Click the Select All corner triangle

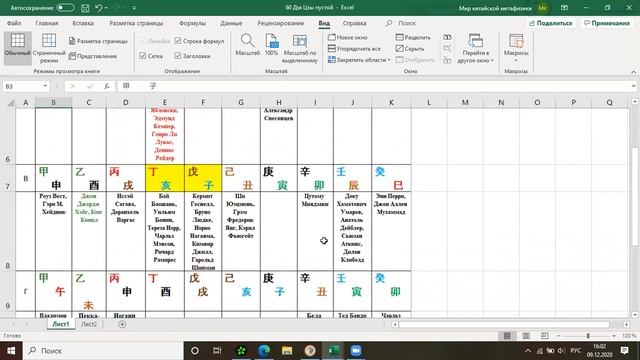tap(10, 102)
